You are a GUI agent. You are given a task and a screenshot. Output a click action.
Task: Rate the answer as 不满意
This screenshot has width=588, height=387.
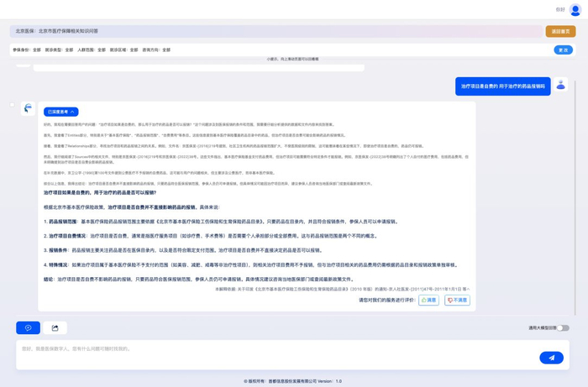point(457,300)
